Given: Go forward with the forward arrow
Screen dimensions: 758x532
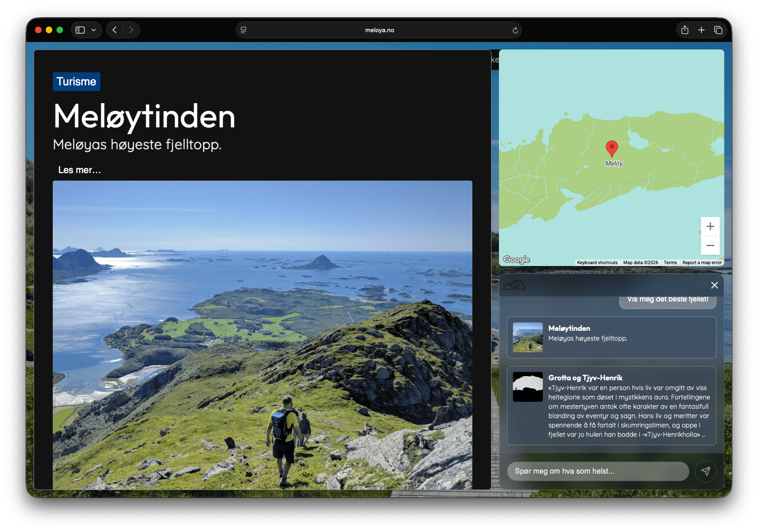Looking at the screenshot, I should 131,30.
